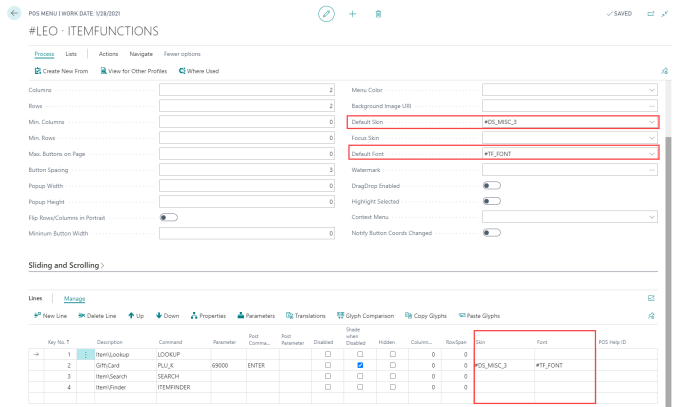Click the edit pencil icon

pos(325,13)
